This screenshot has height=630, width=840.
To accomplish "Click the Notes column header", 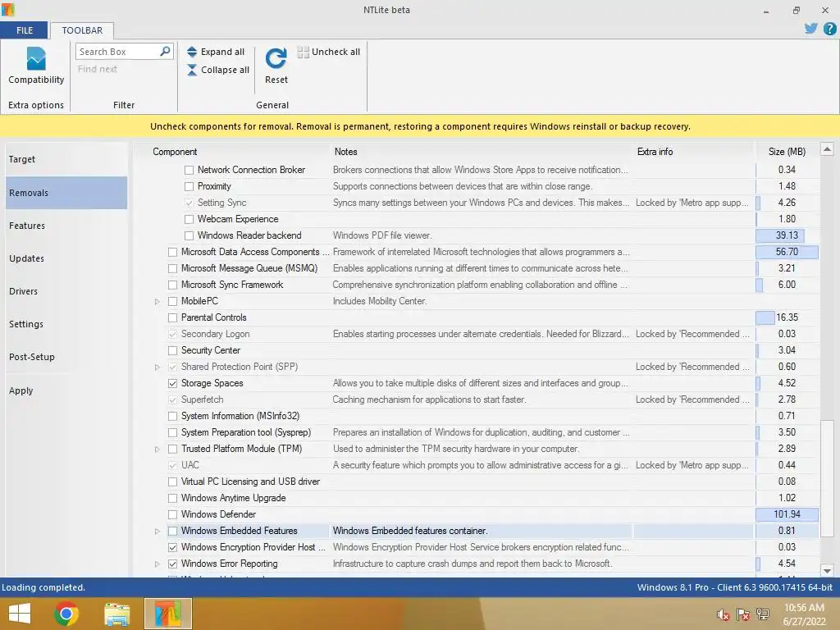I will coord(345,152).
